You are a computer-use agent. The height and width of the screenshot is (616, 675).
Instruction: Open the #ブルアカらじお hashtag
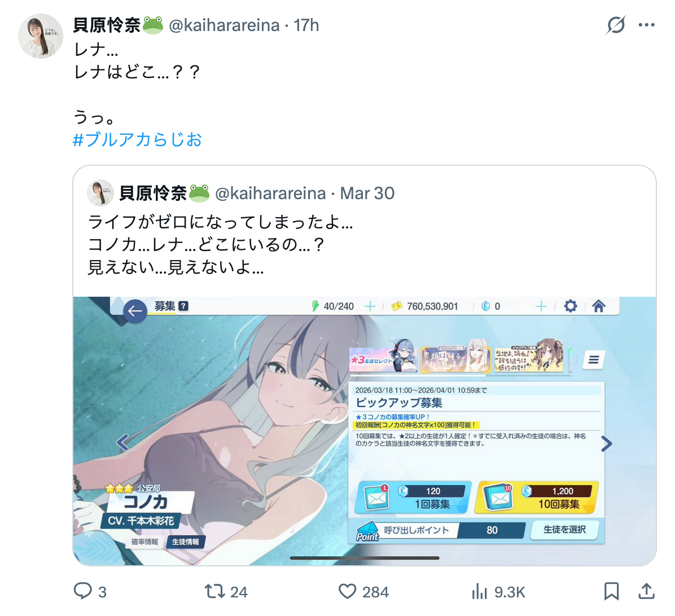coord(137,140)
